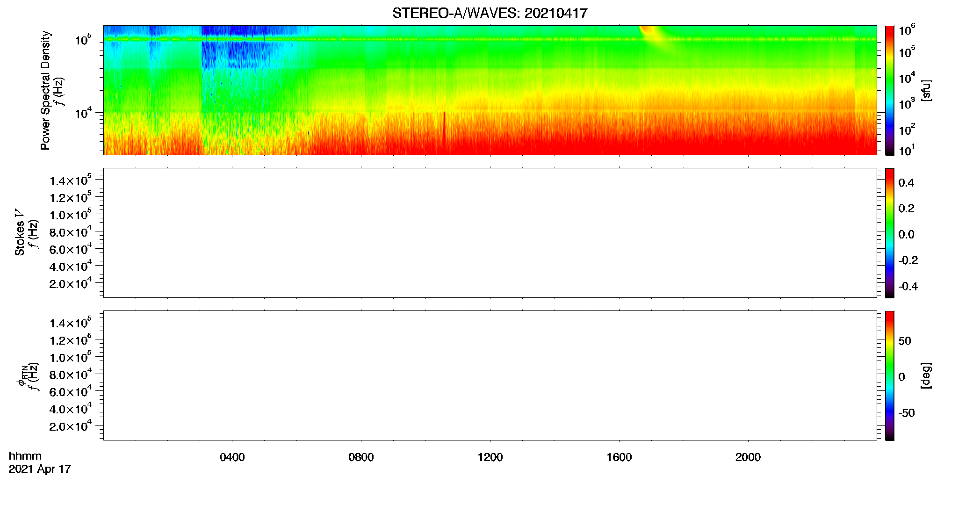980x505 pixels.
Task: Click the Stokes V axis label
Action: pyautogui.click(x=20, y=232)
